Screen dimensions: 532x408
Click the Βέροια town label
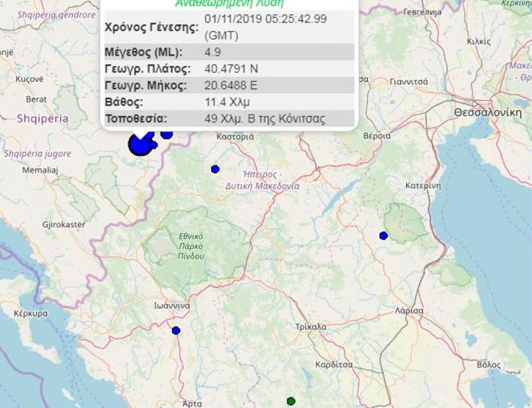(377, 135)
